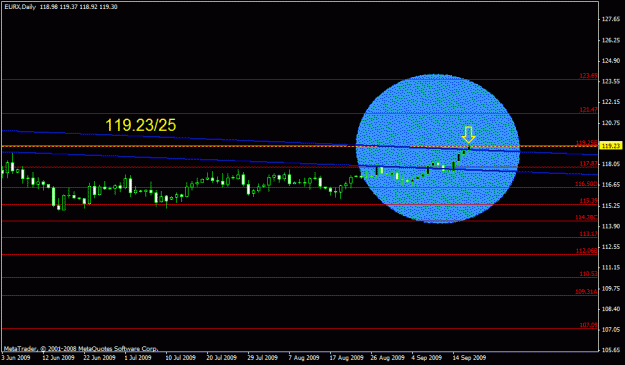Screen dimensions: 625x365
Task: Click the 120.75 price axis label
Action: pyautogui.click(x=611, y=122)
